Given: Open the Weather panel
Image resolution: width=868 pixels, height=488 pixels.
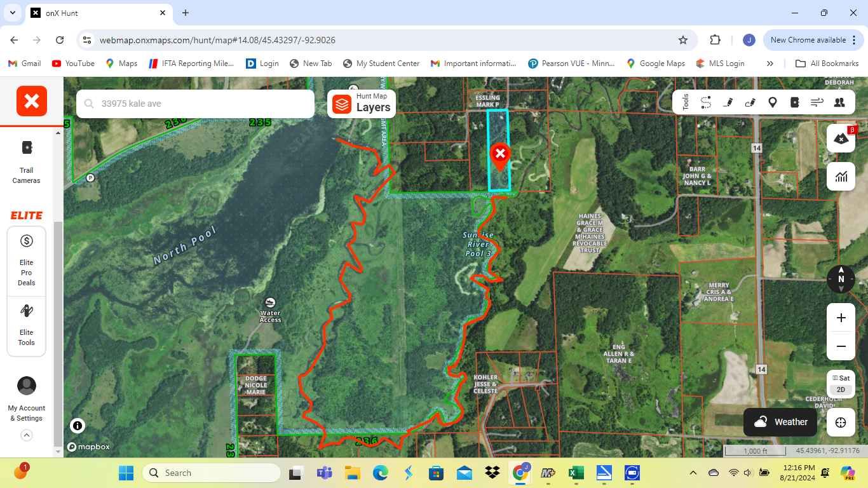Looking at the screenshot, I should pyautogui.click(x=781, y=422).
